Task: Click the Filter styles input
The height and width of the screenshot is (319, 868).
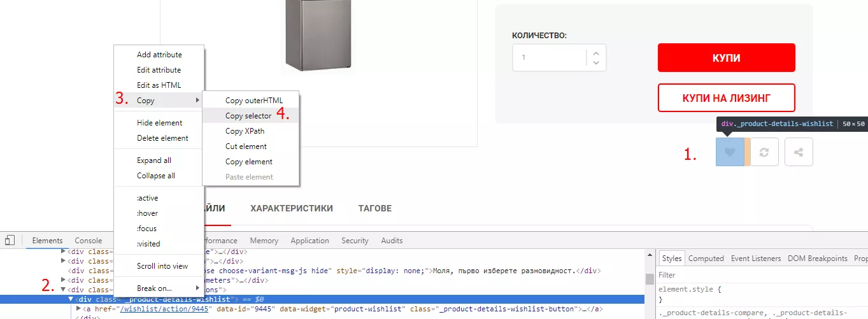Action: (x=763, y=275)
